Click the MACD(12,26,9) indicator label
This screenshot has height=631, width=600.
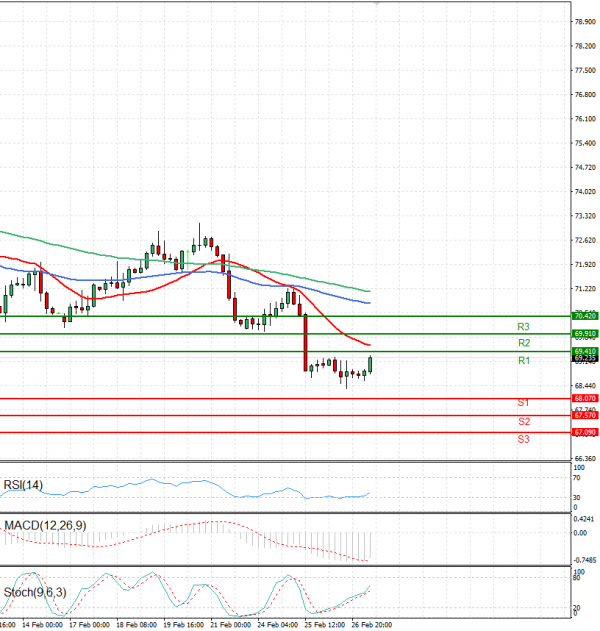click(x=45, y=525)
